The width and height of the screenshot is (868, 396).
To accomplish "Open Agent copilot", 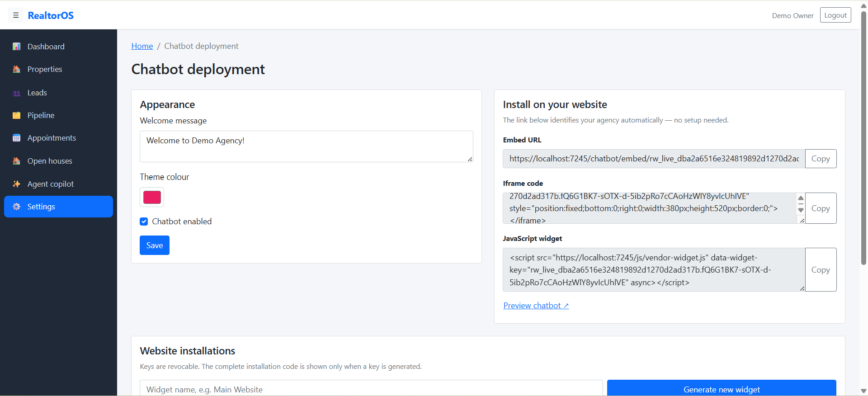I will (x=58, y=184).
